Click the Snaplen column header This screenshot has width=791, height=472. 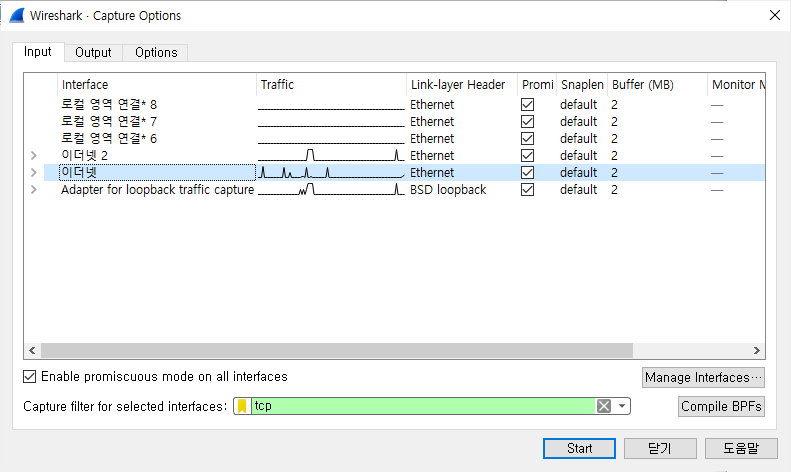582,85
